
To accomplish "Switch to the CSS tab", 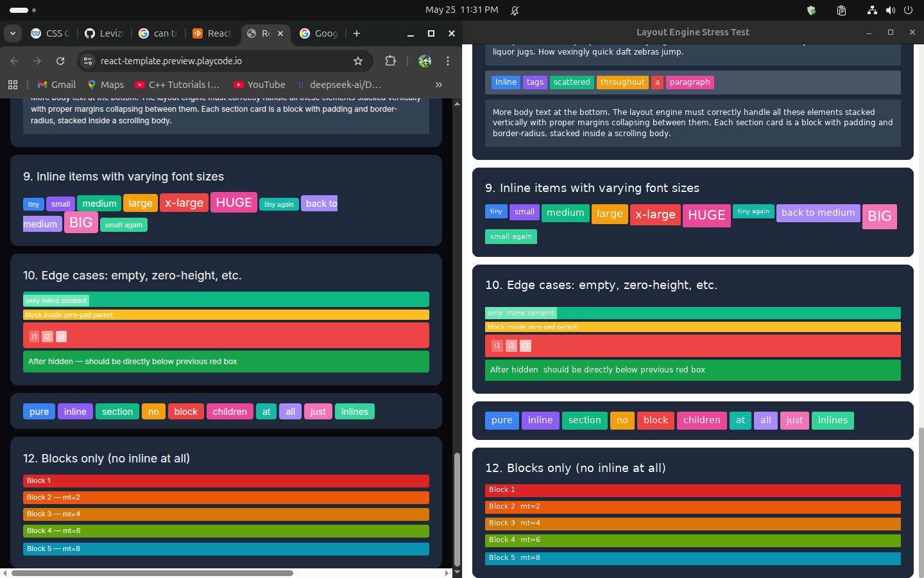I will pyautogui.click(x=51, y=33).
